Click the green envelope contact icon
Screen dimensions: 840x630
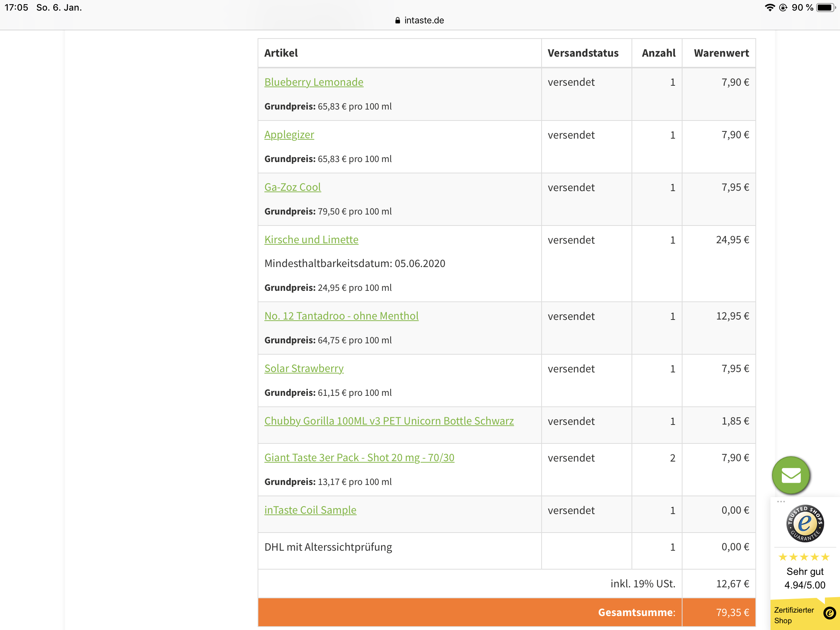(791, 475)
